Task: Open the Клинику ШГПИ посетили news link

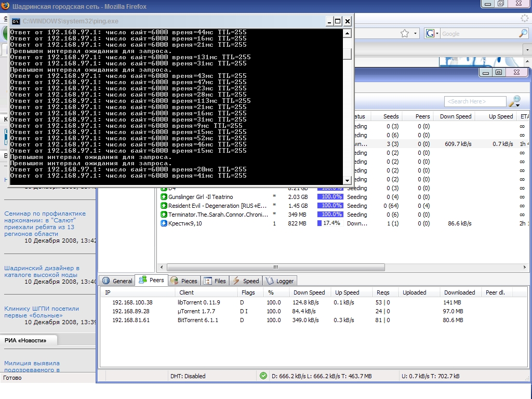Action: point(42,312)
